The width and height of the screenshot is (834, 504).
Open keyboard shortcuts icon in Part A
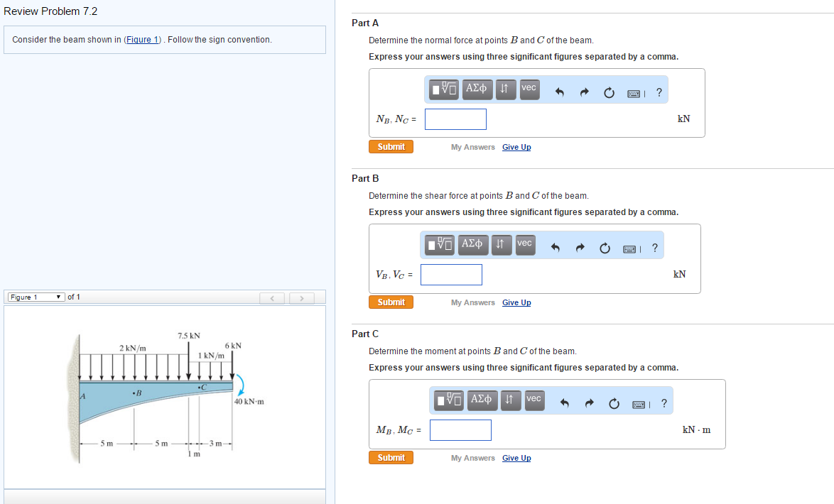[634, 94]
